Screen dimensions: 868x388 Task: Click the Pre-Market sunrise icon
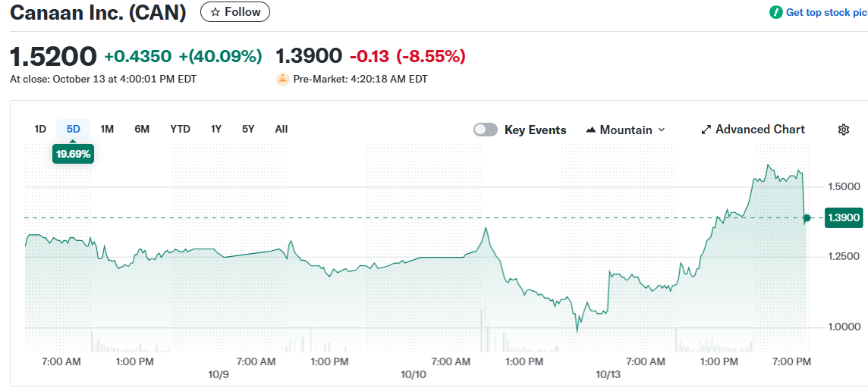283,79
